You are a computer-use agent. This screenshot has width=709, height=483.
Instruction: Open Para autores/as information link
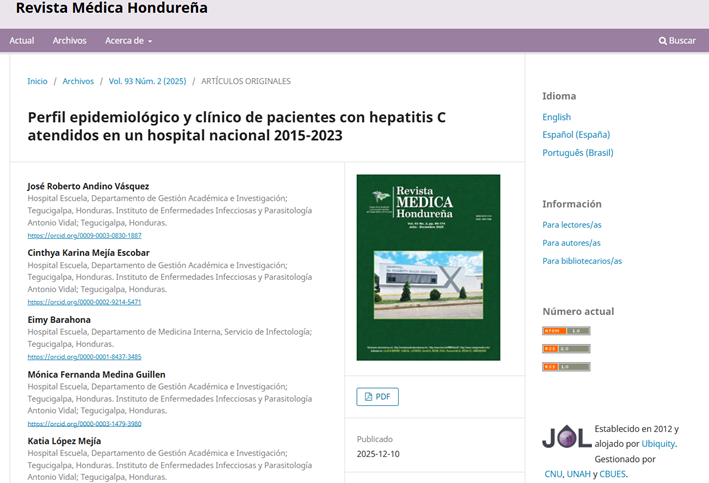pos(571,243)
